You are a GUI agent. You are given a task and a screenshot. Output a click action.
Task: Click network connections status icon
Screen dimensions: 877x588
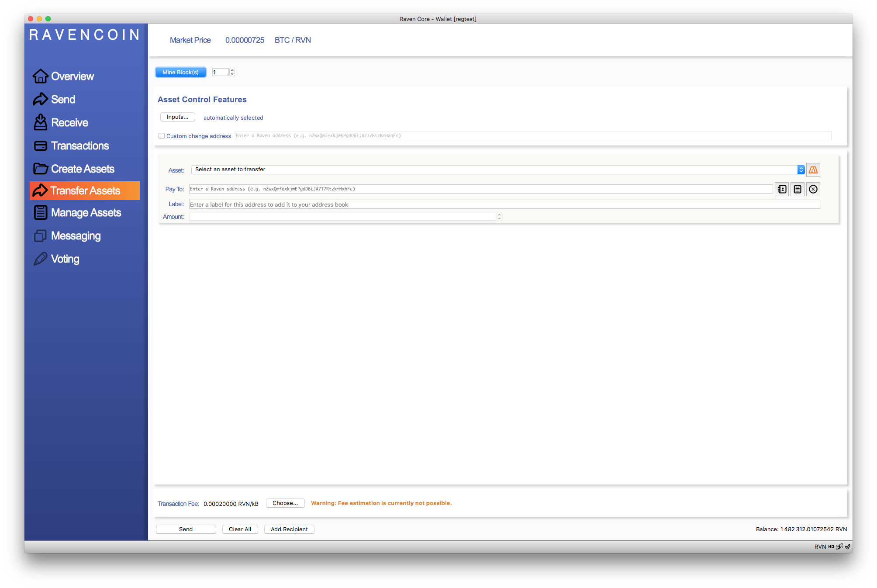pos(839,546)
